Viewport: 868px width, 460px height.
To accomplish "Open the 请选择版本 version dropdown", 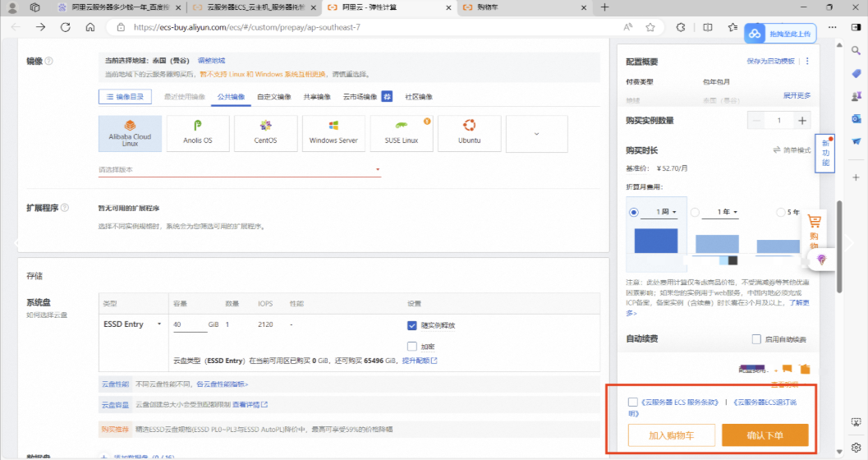I will pyautogui.click(x=240, y=170).
